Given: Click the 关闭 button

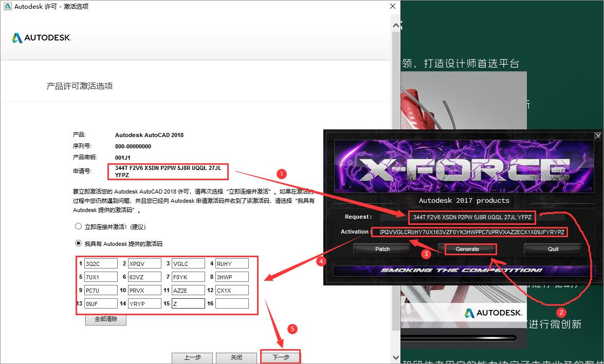Looking at the screenshot, I should point(236,357).
